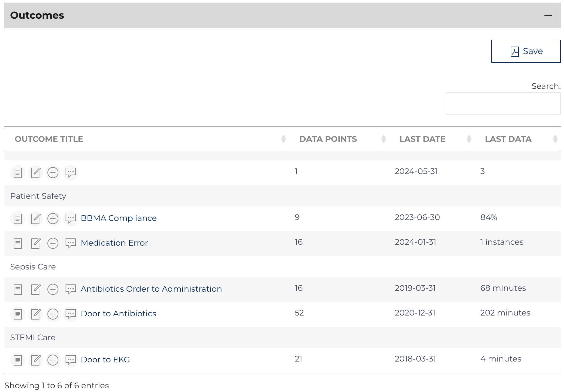
Task: Sort by Last Data column header
Action: pyautogui.click(x=508, y=139)
